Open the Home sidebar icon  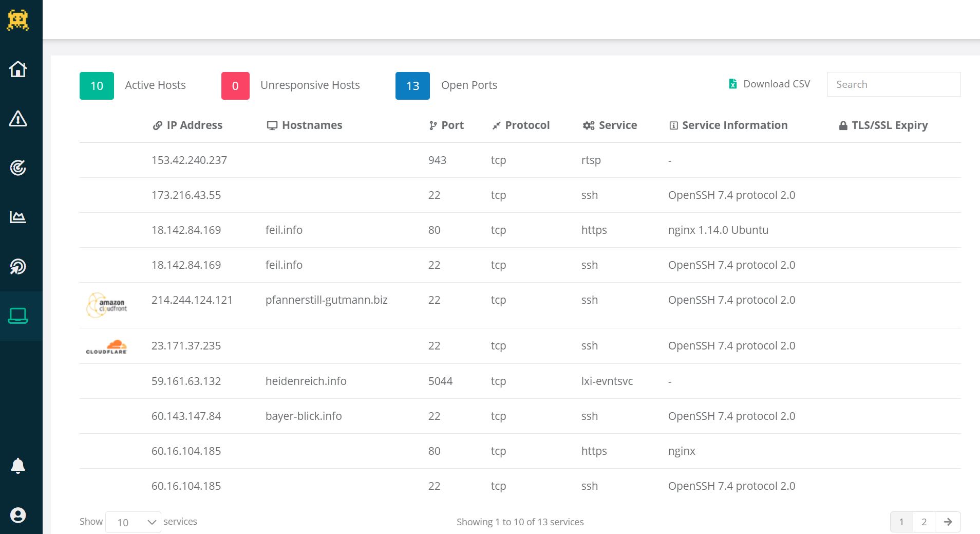point(18,69)
